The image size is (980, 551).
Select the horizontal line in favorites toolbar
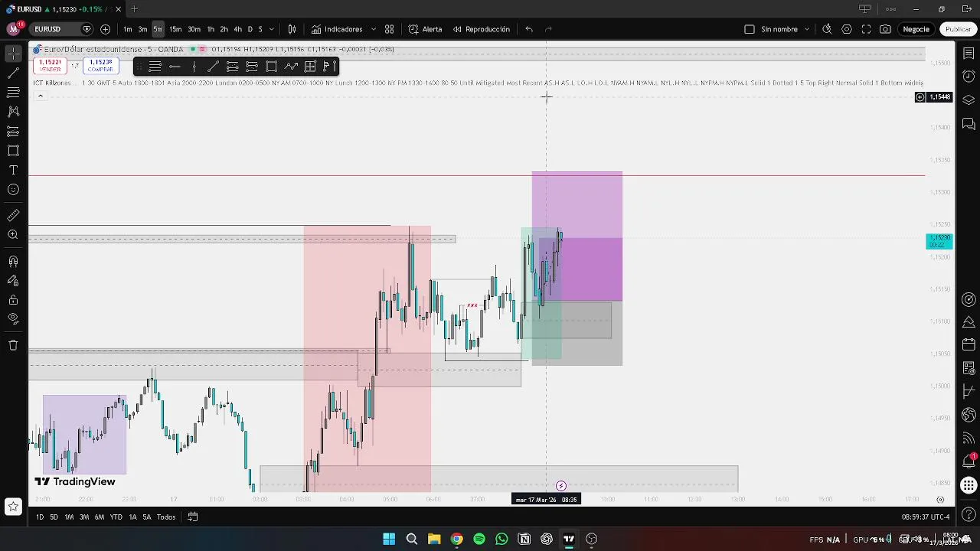[175, 67]
